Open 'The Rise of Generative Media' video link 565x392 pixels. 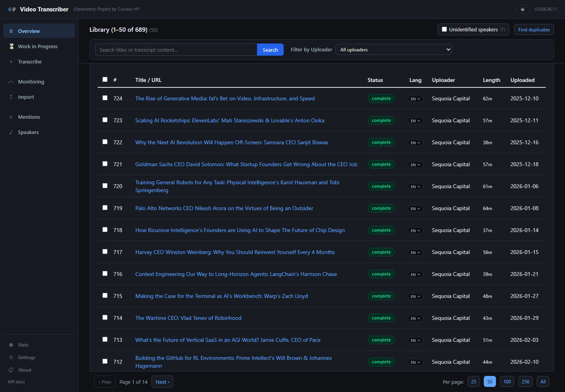coord(225,98)
